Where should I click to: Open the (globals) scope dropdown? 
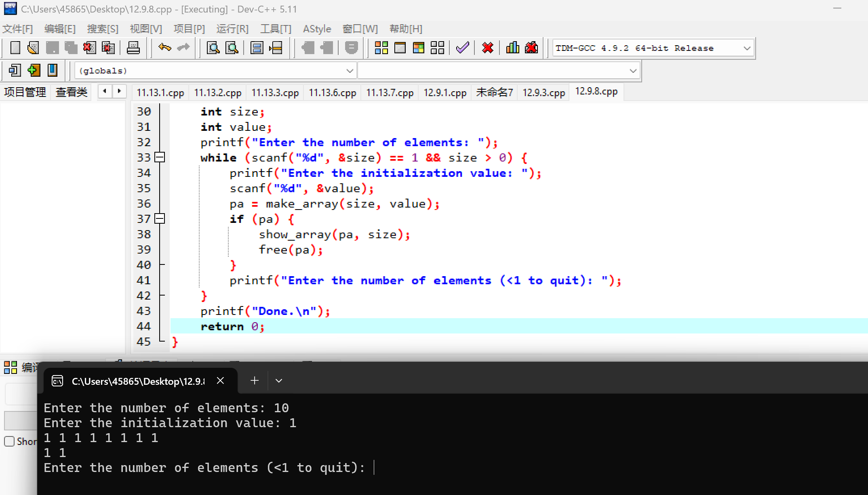(350, 71)
